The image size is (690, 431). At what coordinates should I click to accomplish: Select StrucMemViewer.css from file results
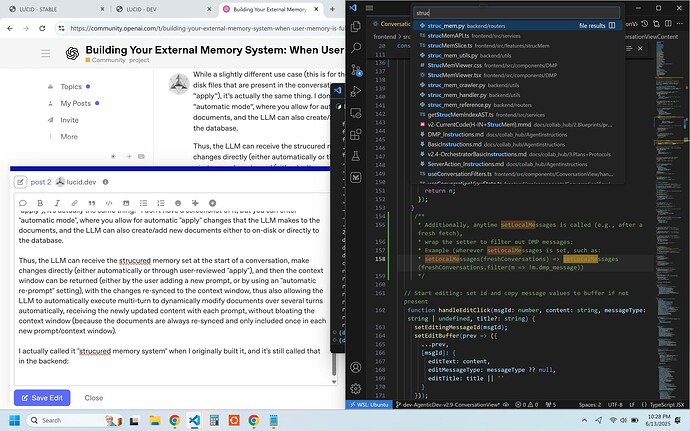(517, 65)
